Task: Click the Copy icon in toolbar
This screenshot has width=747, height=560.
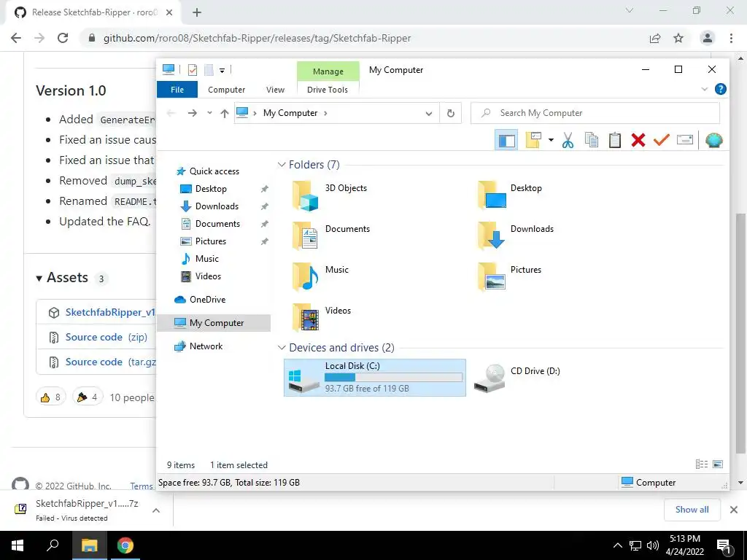Action: pos(591,141)
